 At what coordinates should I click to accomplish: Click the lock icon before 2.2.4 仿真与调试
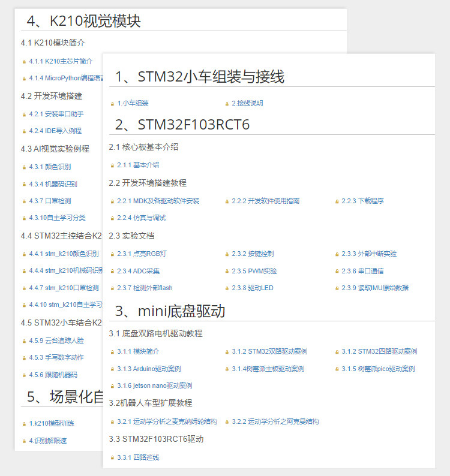coord(112,219)
